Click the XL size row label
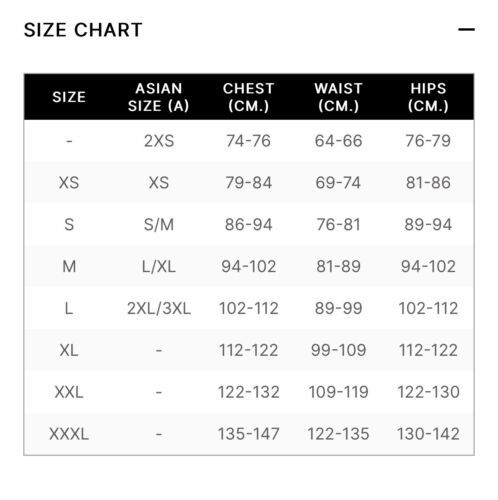 pyautogui.click(x=69, y=350)
